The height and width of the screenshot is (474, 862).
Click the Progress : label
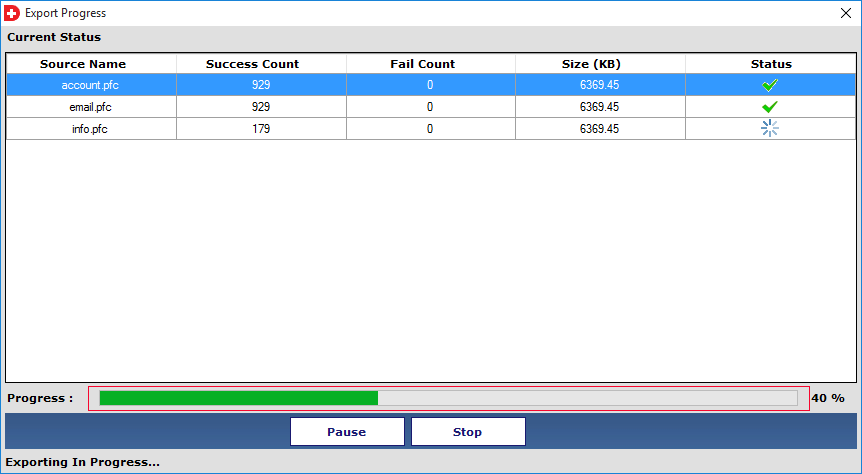40,398
